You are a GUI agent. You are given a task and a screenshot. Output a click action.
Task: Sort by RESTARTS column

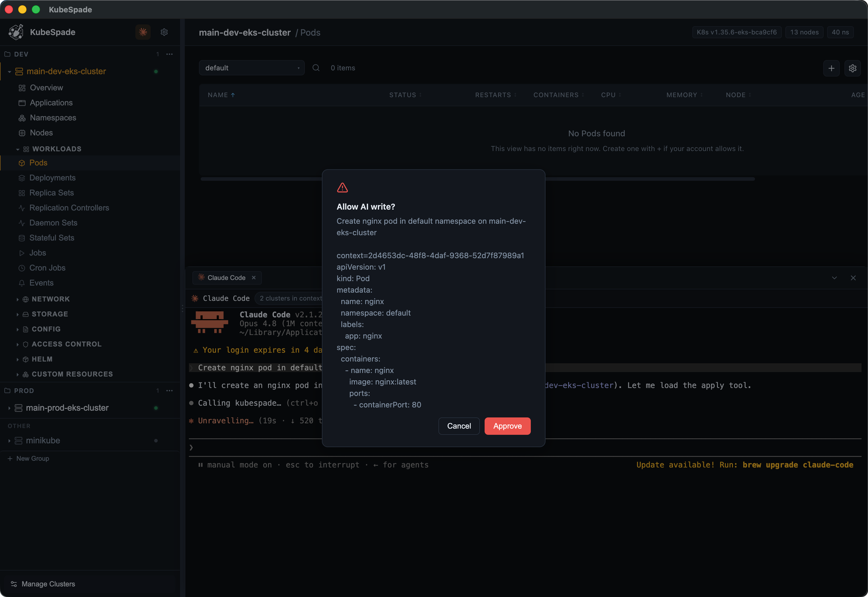495,95
